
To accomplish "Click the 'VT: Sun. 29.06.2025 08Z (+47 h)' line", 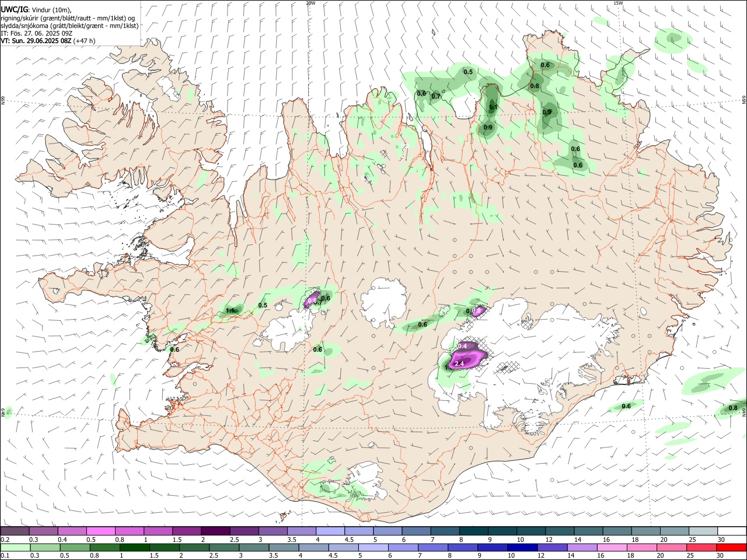I will 48,41.
